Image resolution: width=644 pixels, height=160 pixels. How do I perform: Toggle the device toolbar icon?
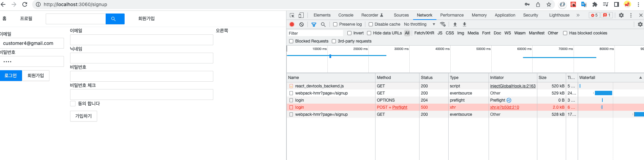point(301,15)
